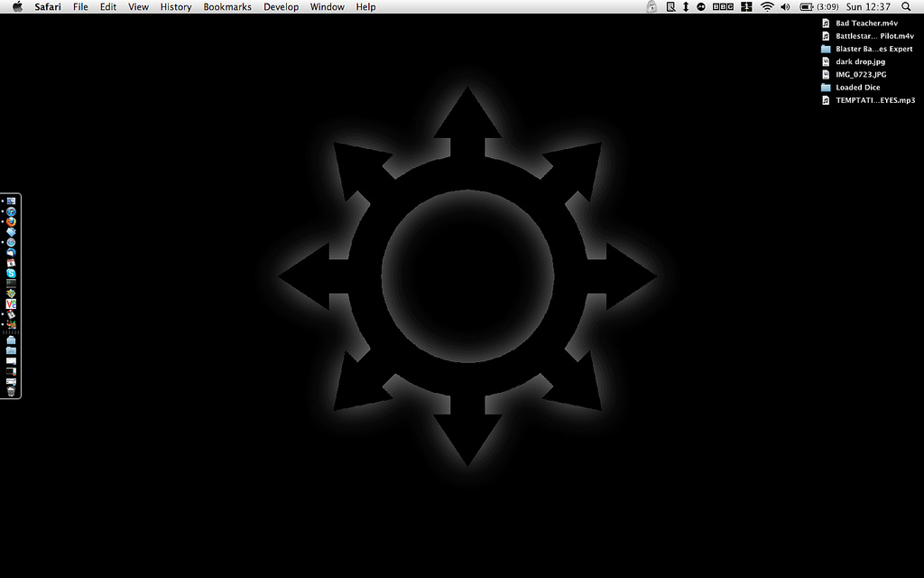
Task: Launch Skype from the dock
Action: point(11,273)
